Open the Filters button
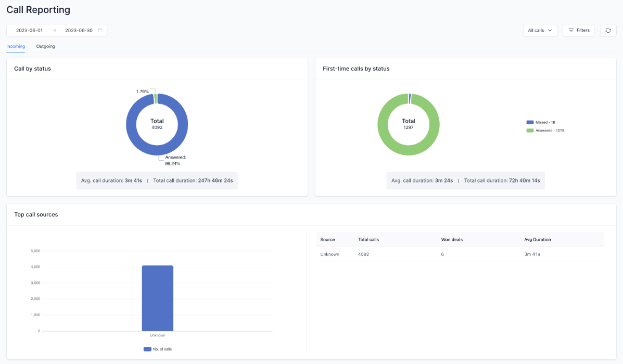Screen dimensions: 623x364 point(579,30)
